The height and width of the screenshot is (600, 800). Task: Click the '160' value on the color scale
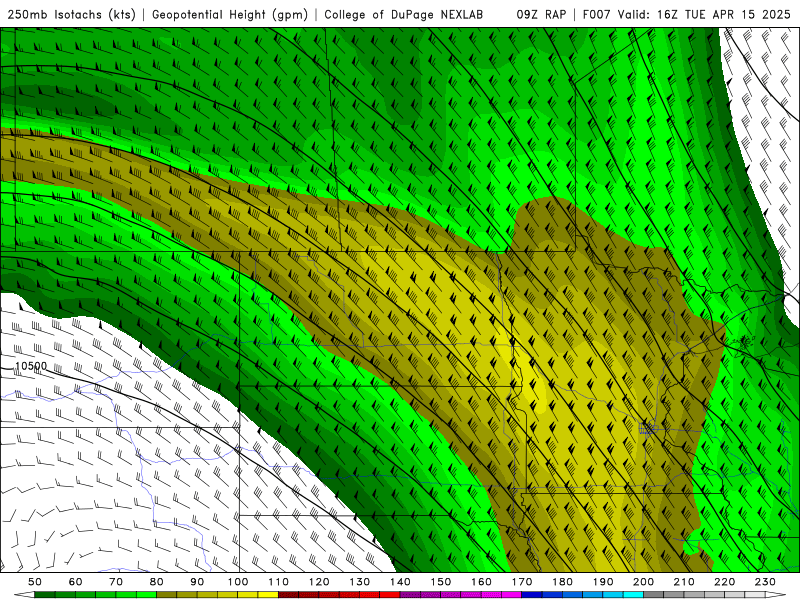coord(481,582)
